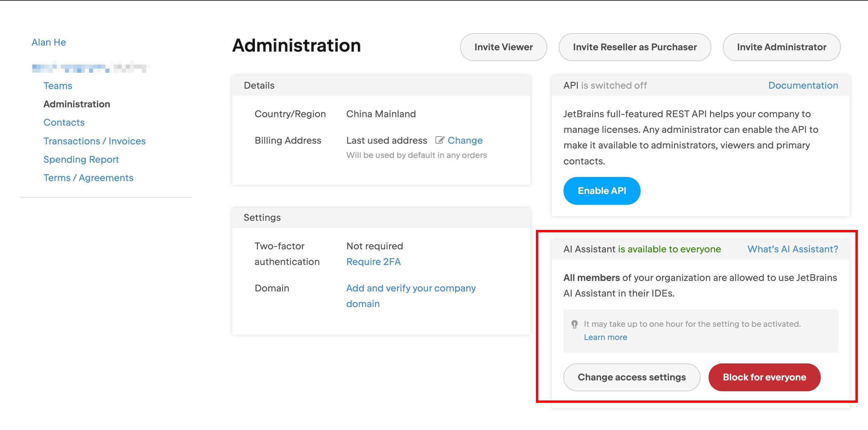The image size is (868, 430).
Task: Click the Invite Viewer button
Action: [x=503, y=47]
